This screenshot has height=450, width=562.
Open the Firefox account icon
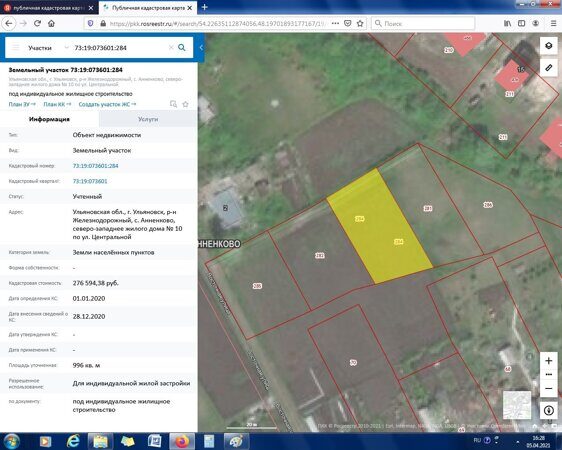(x=535, y=24)
